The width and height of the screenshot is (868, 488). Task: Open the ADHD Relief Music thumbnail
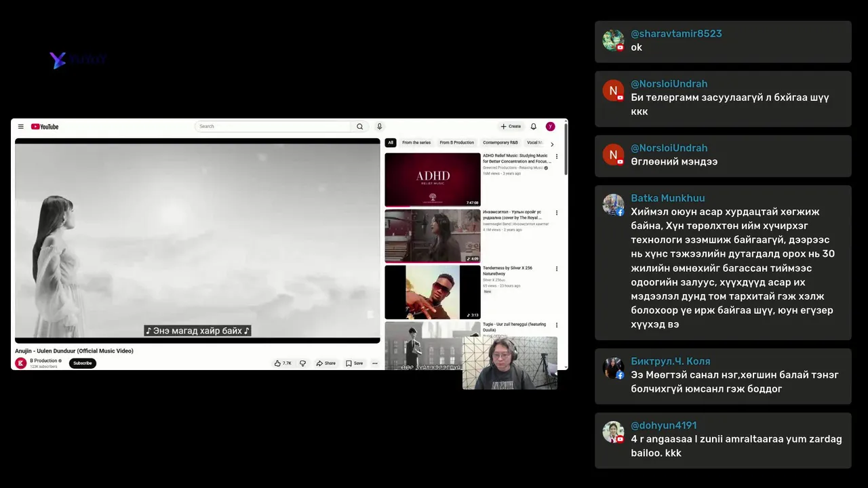click(x=433, y=180)
